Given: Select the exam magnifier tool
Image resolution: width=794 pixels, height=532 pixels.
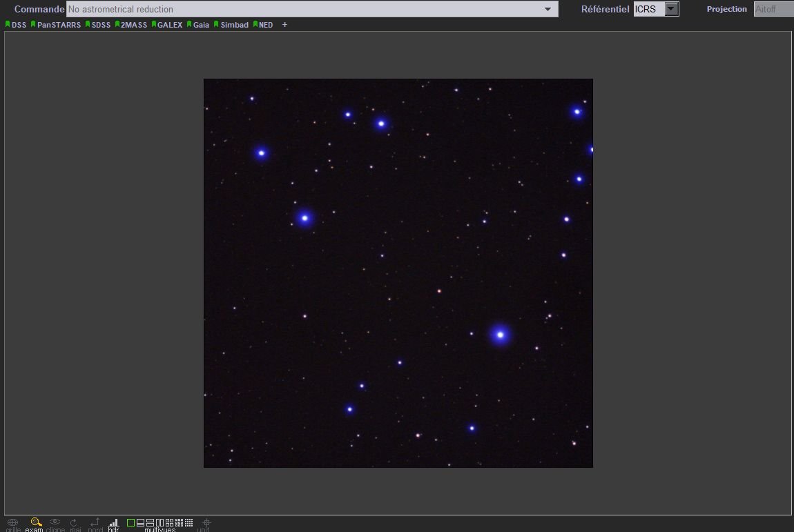Looking at the screenshot, I should (36, 522).
